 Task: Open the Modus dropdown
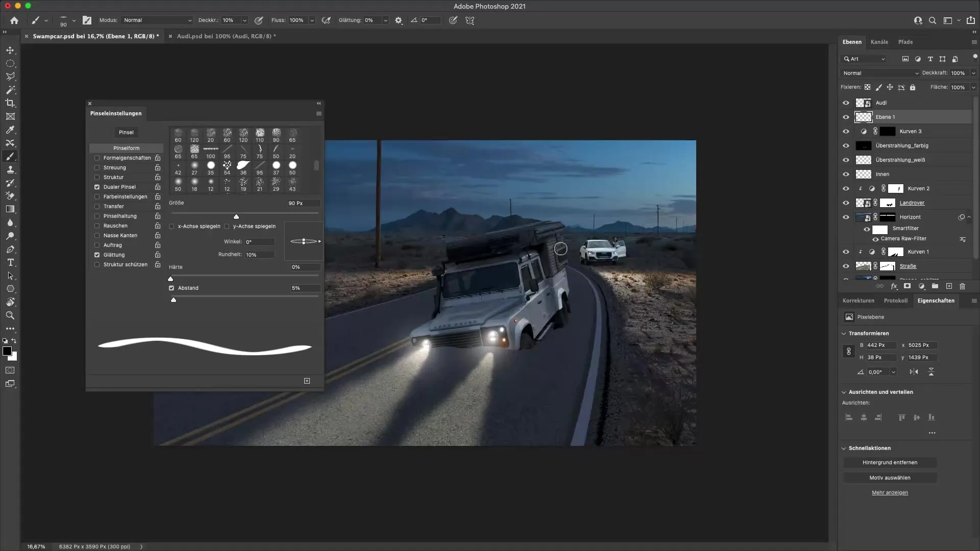point(157,20)
